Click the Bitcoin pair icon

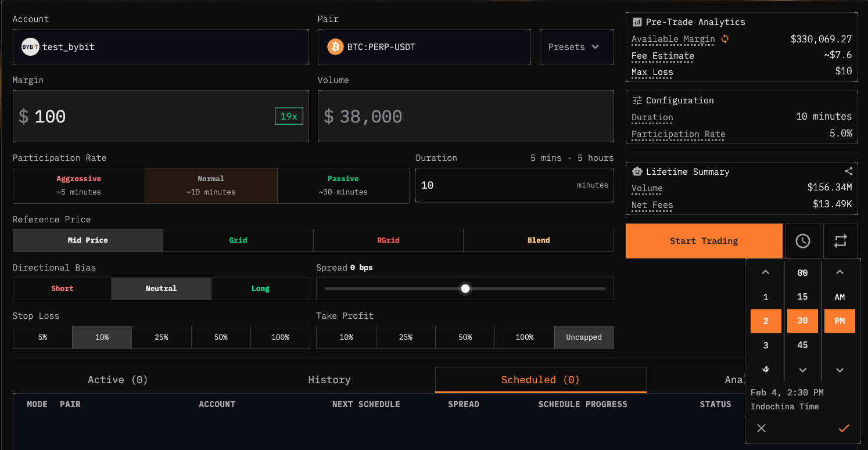pos(335,46)
